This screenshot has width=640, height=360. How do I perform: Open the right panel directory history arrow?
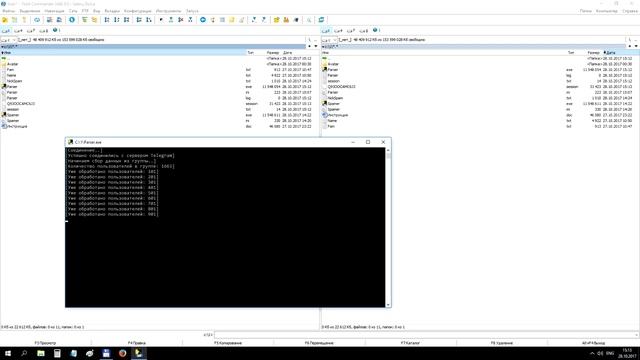click(x=636, y=46)
